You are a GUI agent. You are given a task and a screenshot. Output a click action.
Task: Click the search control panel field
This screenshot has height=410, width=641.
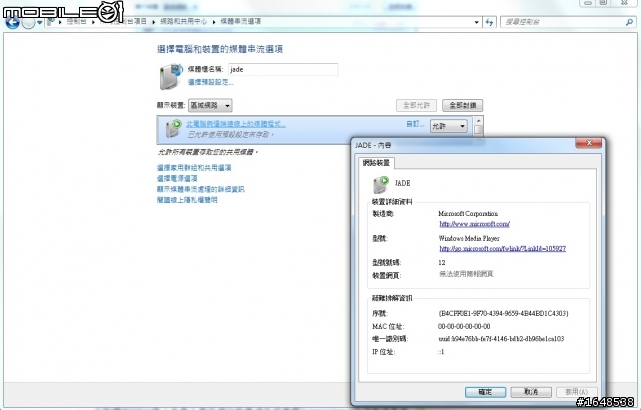pos(562,22)
